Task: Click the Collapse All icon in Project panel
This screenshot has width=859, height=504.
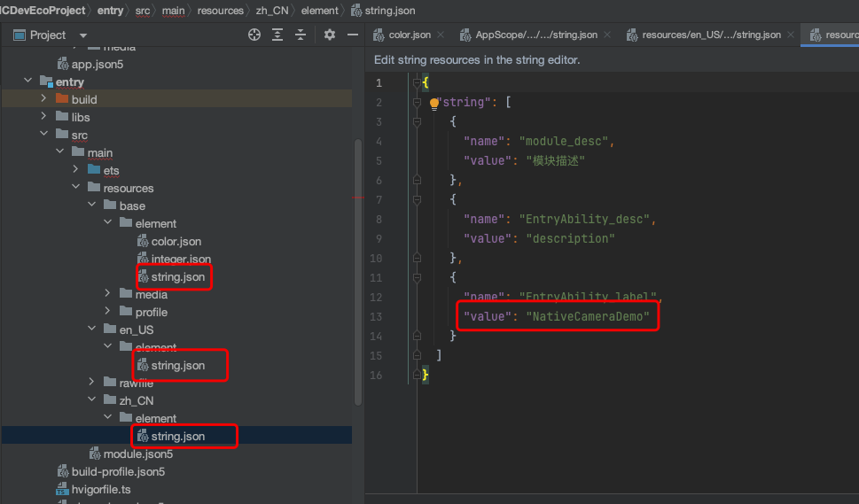Action: (301, 35)
